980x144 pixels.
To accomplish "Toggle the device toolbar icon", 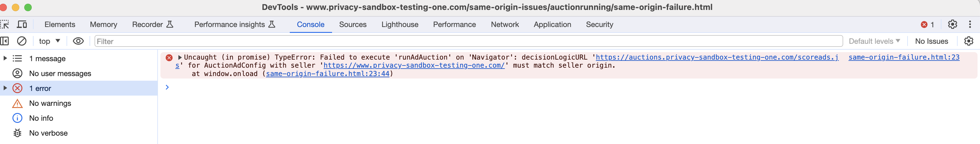I will 22,24.
